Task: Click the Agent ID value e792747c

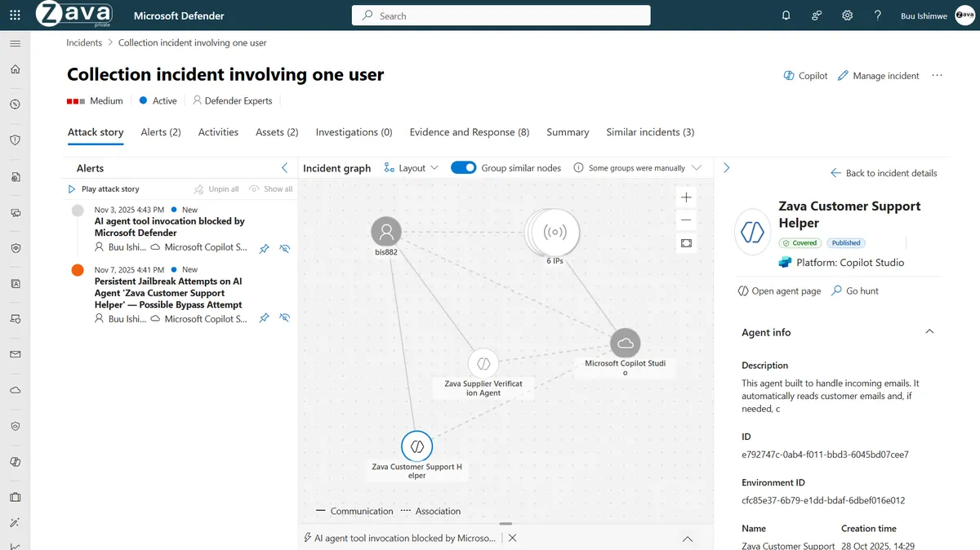Action: [x=825, y=455]
